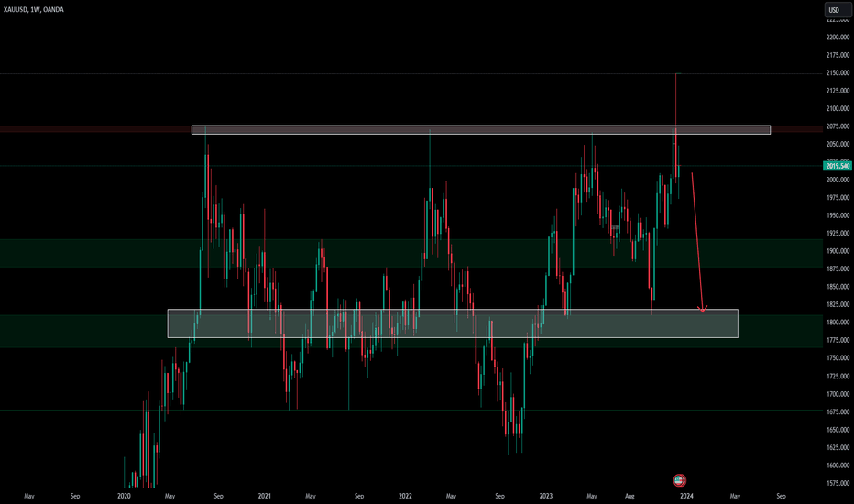Click the 1700.000 price axis label
854x504 pixels.
838,394
